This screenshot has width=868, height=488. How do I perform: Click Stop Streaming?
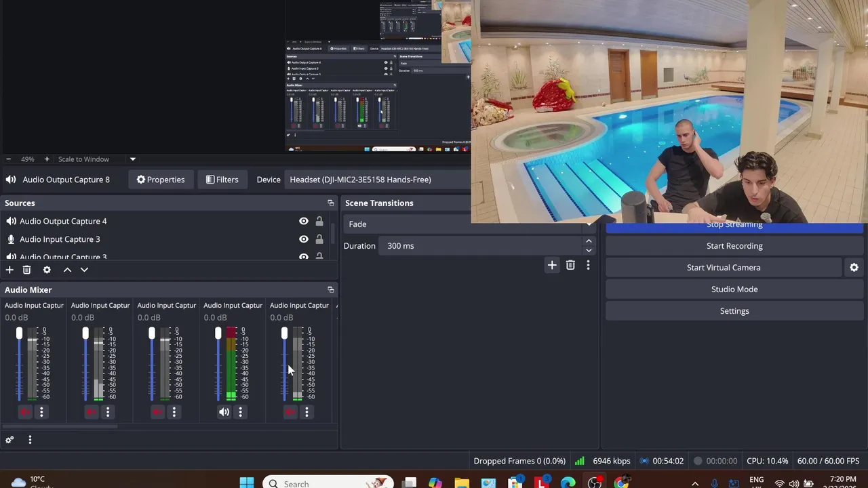coord(734,226)
